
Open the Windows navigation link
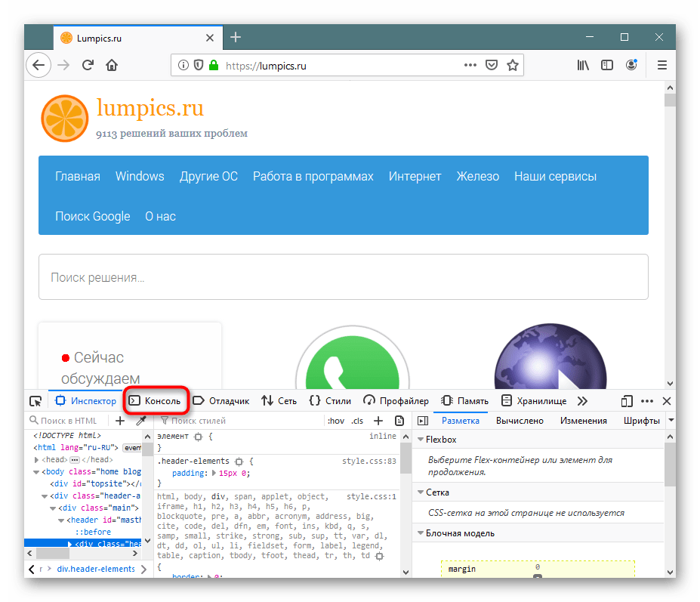click(x=140, y=176)
